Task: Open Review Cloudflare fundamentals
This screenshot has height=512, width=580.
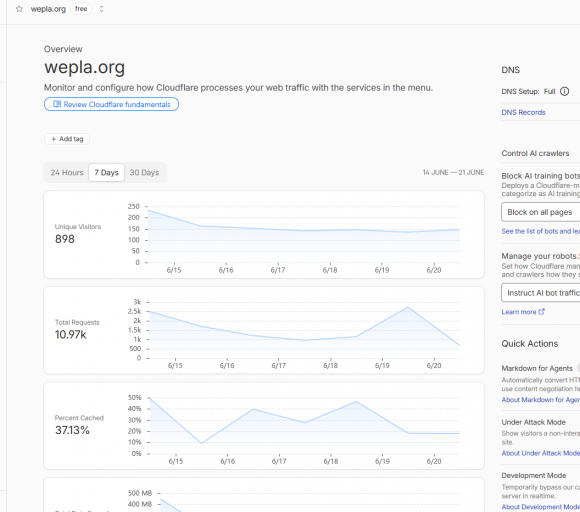Action: click(111, 104)
